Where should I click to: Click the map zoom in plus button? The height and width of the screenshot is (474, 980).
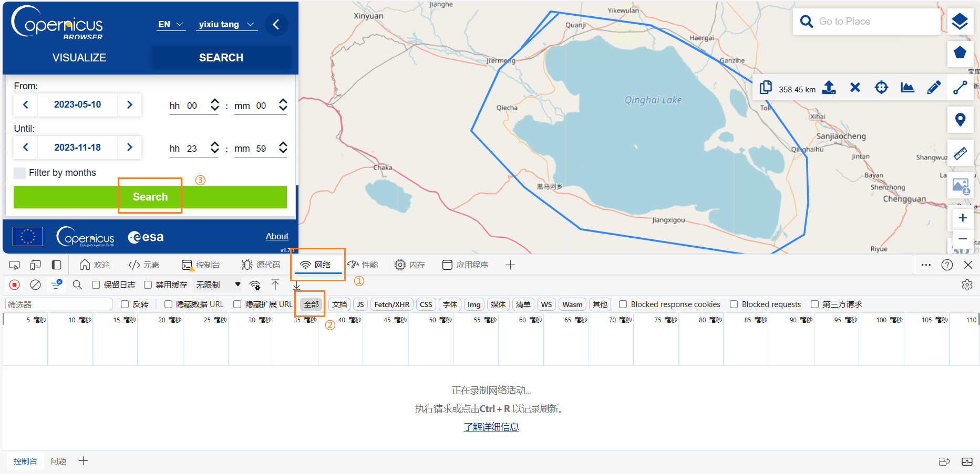[962, 218]
